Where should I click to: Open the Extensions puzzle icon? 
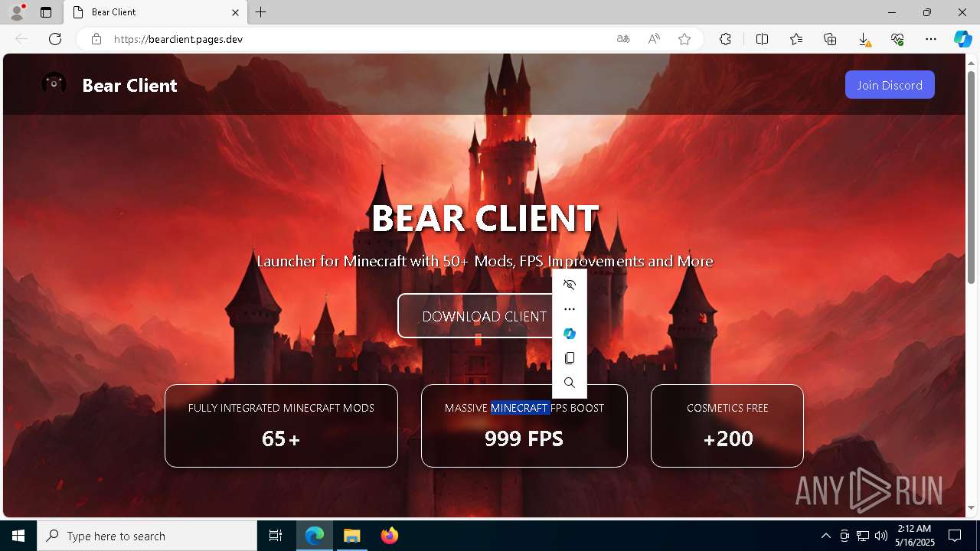coord(725,39)
